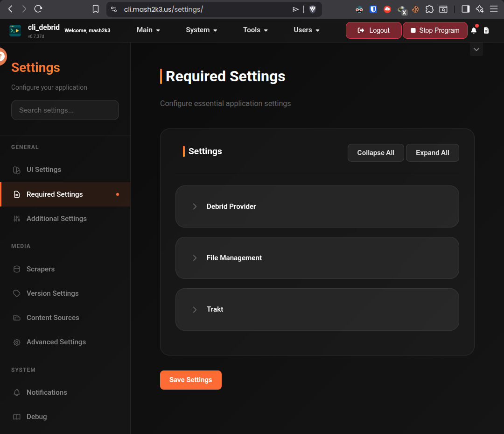Bookmark this page with the bookmark icon

pyautogui.click(x=96, y=9)
